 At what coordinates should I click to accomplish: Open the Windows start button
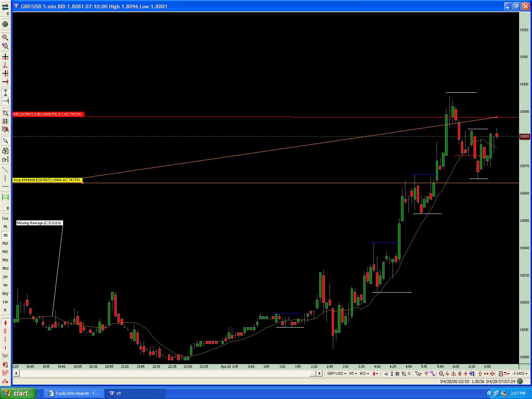click(18, 393)
